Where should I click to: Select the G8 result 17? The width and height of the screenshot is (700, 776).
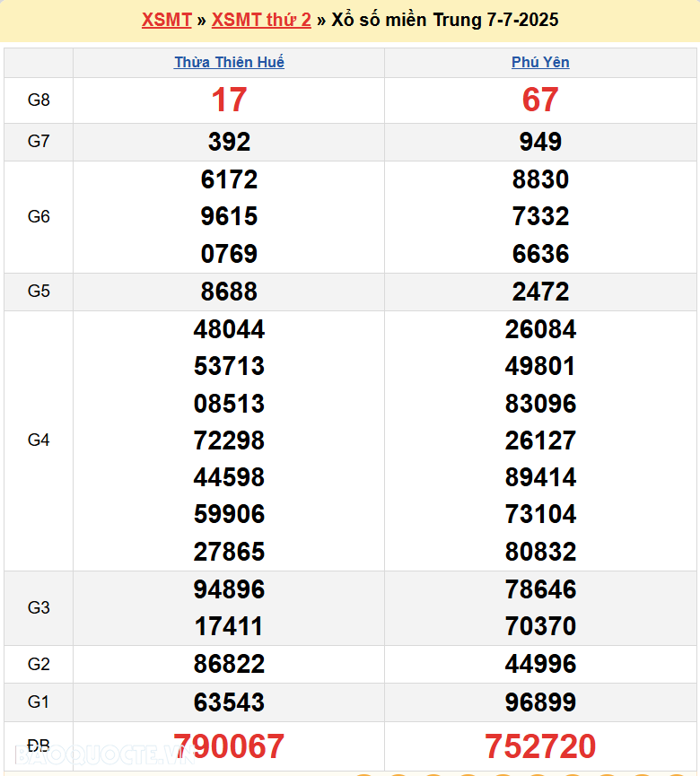(229, 100)
